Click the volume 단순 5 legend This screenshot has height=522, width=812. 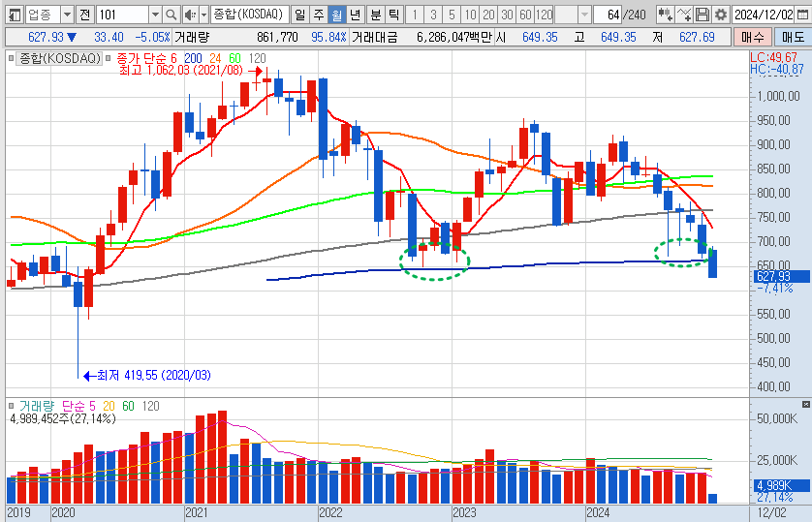(78, 406)
